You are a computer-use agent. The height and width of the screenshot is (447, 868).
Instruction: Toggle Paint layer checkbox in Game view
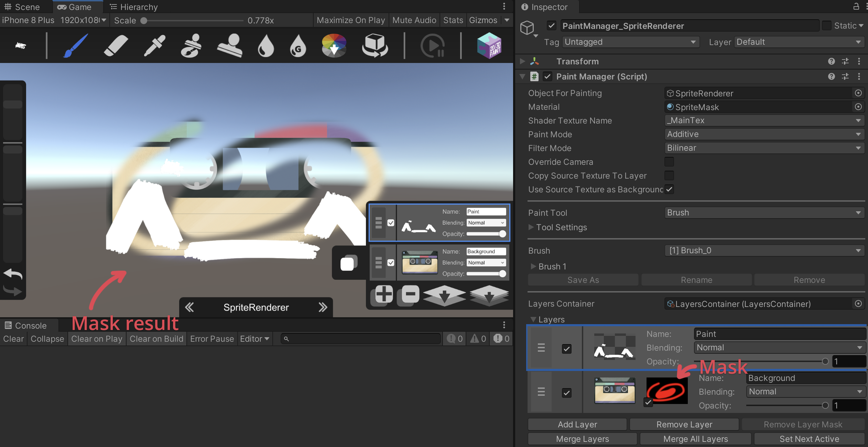point(391,223)
